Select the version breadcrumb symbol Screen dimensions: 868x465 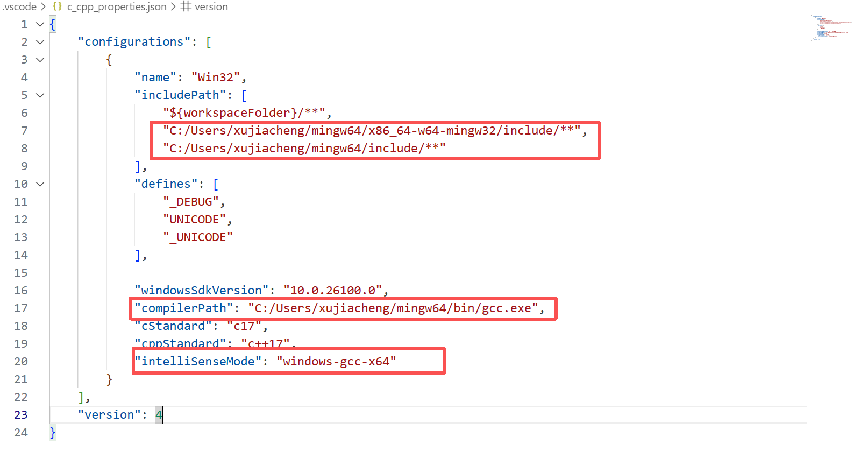211,7
